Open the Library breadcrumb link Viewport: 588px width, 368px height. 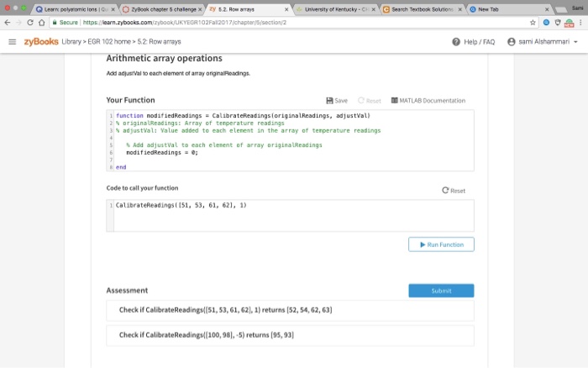(x=71, y=42)
